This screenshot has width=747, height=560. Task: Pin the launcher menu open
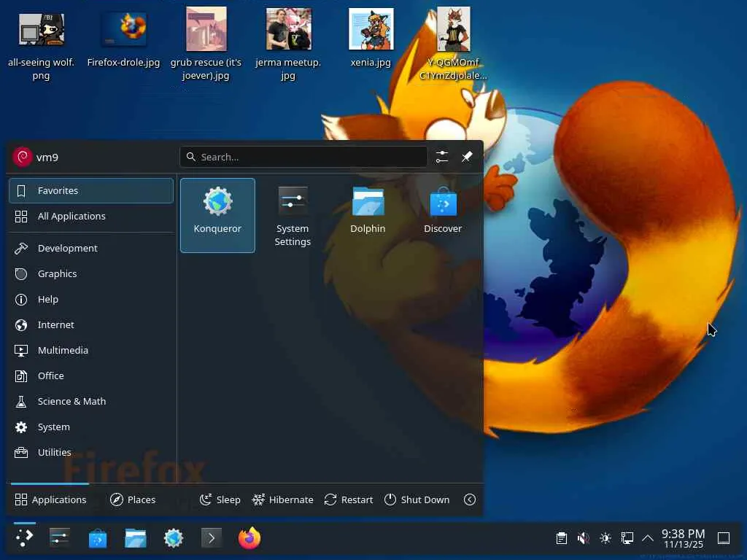coord(467,157)
